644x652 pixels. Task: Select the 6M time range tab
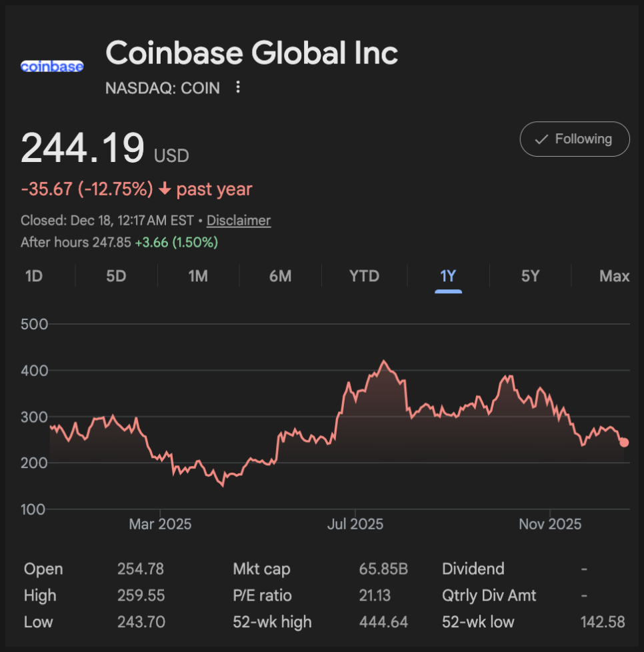click(x=280, y=276)
